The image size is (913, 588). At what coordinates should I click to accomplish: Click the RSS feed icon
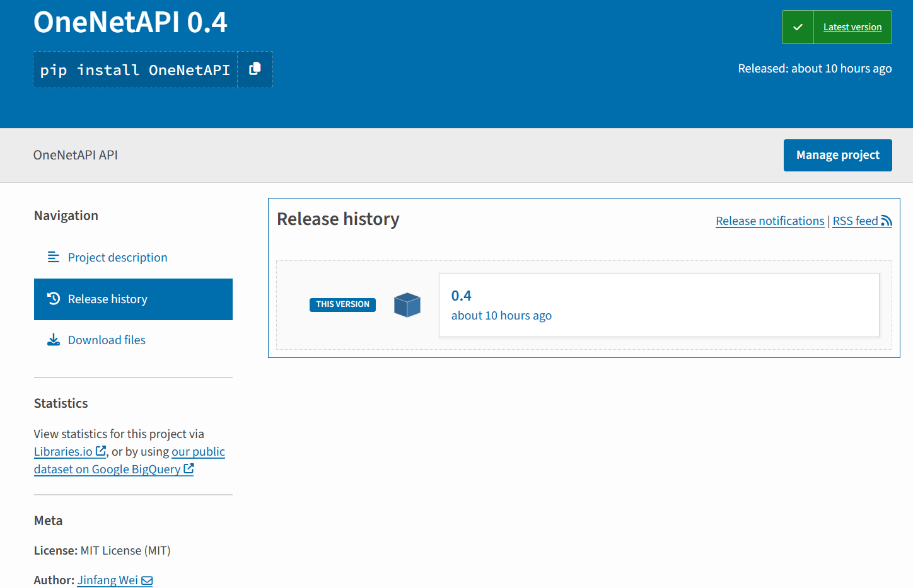pyautogui.click(x=887, y=221)
